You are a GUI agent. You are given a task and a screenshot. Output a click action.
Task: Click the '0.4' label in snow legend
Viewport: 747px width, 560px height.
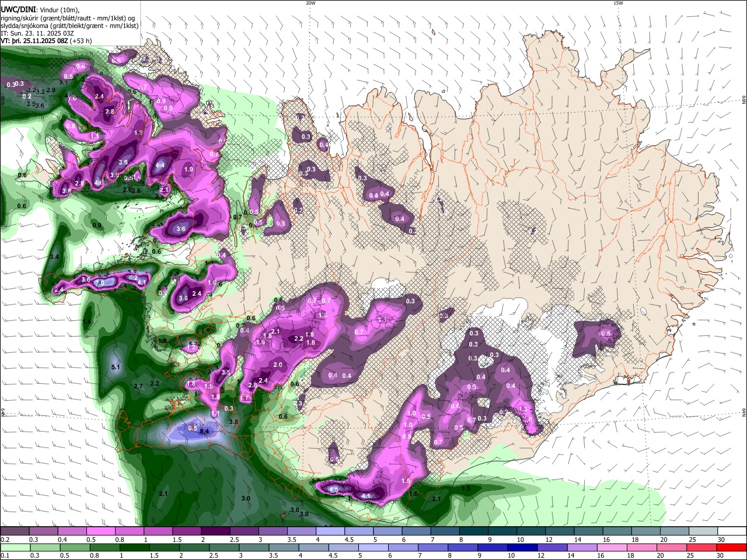point(62,540)
